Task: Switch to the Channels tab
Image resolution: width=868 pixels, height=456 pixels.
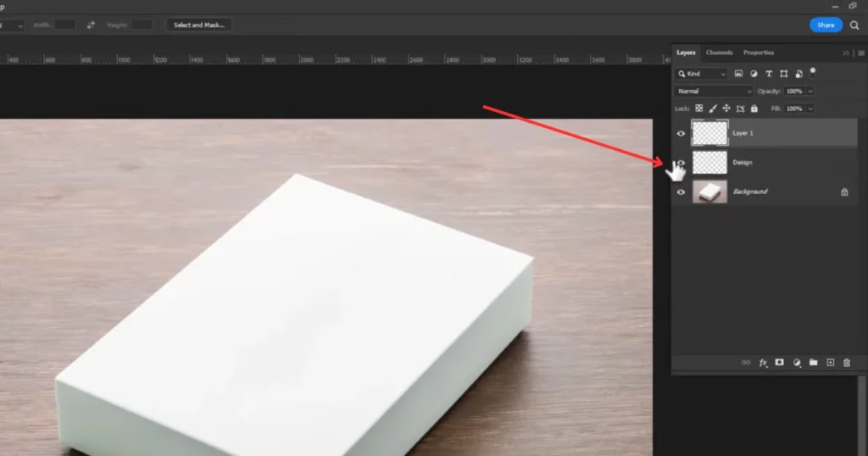Action: click(x=719, y=53)
